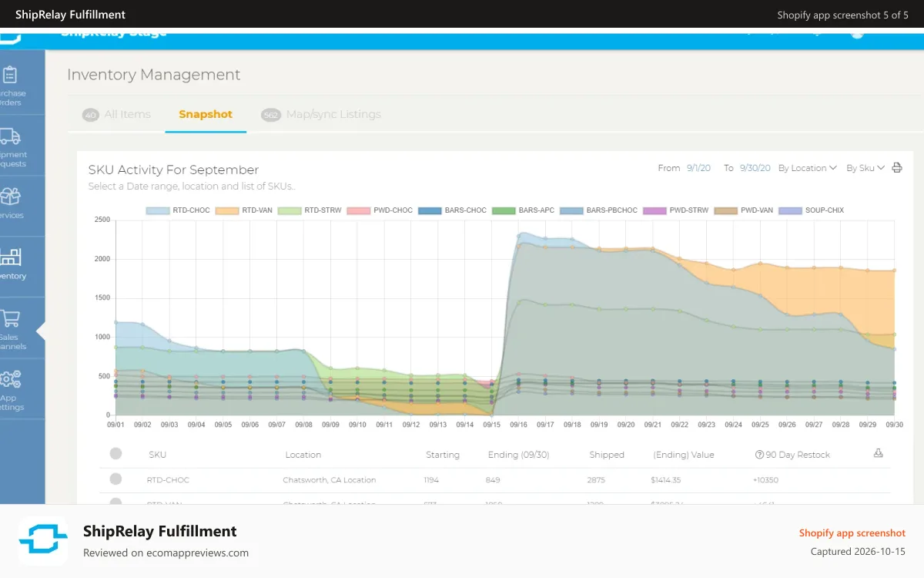
Task: Sort by the Shipped column header
Action: pyautogui.click(x=607, y=455)
